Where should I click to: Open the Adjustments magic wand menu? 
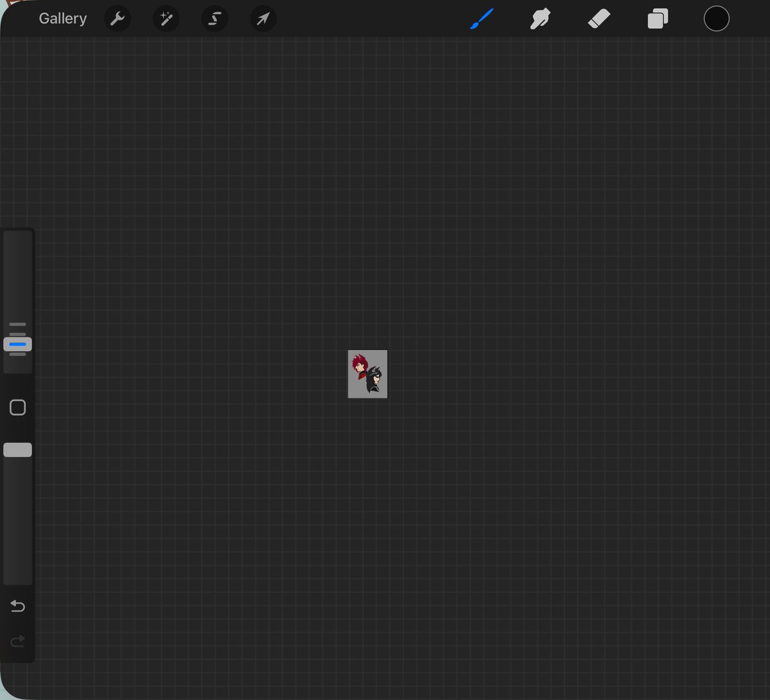coord(166,19)
